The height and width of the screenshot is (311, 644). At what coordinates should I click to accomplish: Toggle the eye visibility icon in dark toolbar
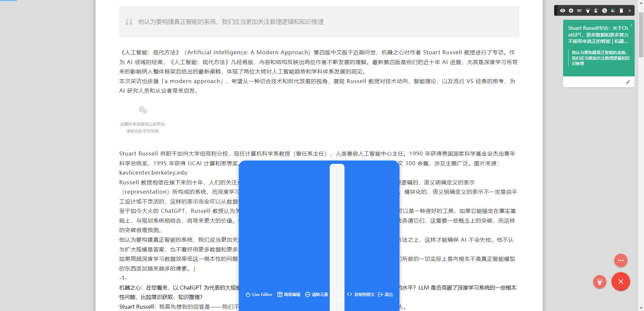[x=562, y=11]
